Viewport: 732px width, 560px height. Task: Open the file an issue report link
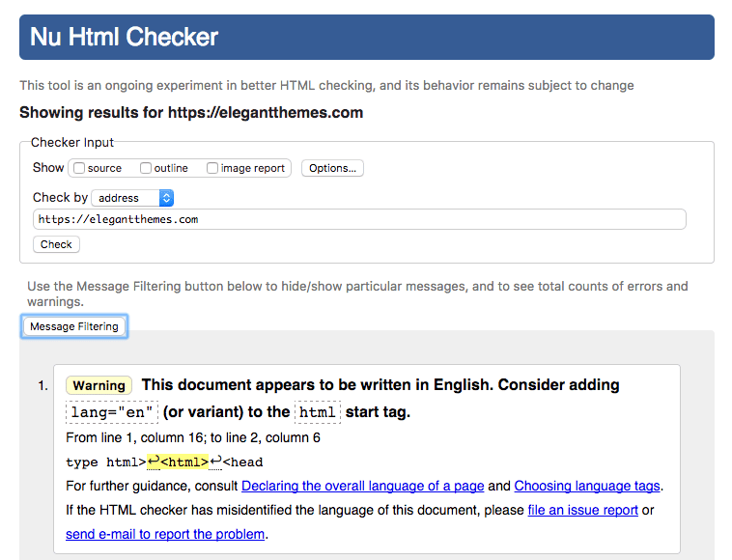click(583, 510)
